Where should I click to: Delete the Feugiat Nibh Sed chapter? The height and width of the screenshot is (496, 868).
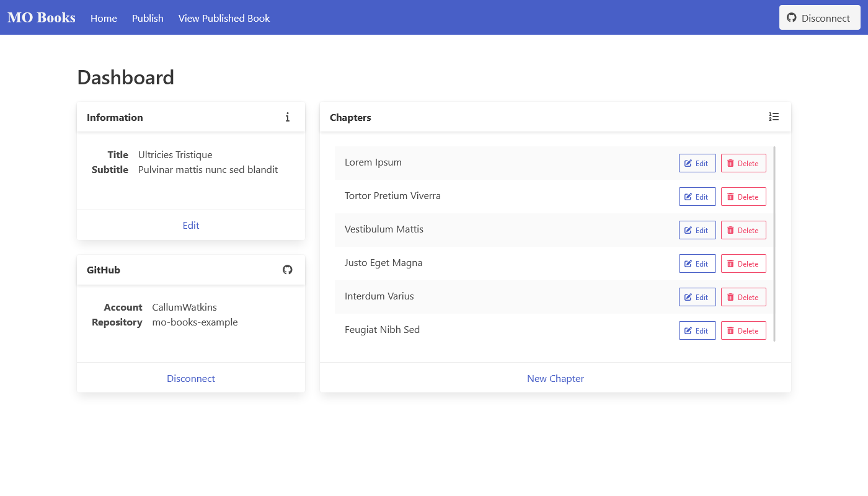point(743,330)
